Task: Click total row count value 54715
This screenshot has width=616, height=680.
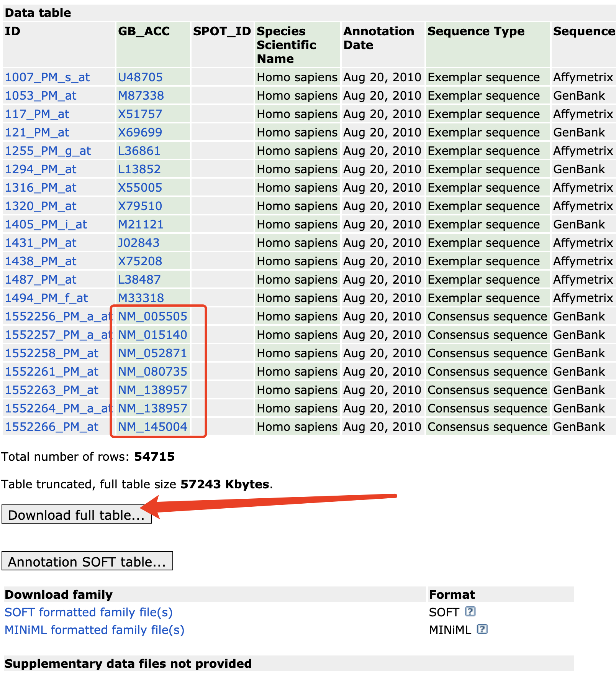Action: click(154, 457)
